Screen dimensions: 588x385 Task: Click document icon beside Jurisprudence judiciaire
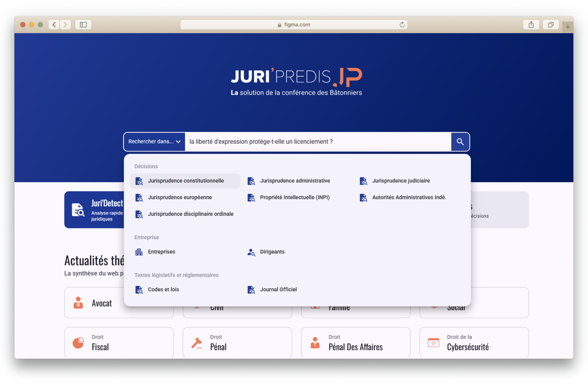tap(363, 181)
